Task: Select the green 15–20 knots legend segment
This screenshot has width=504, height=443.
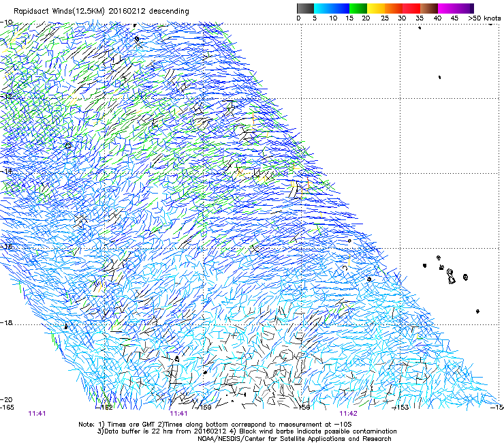Action: coord(358,8)
